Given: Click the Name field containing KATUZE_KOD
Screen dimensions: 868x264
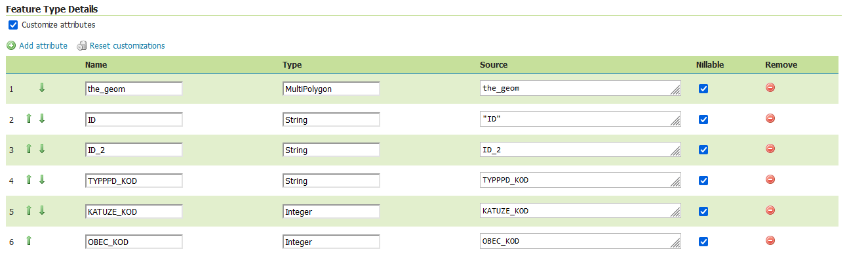Looking at the screenshot, I should 134,211.
